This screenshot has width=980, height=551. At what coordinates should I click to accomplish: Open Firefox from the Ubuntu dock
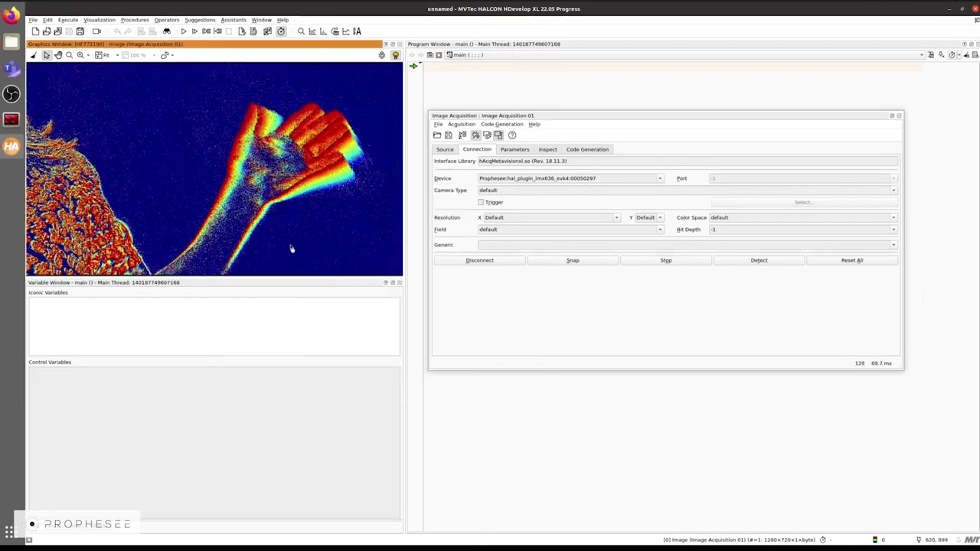(x=11, y=15)
